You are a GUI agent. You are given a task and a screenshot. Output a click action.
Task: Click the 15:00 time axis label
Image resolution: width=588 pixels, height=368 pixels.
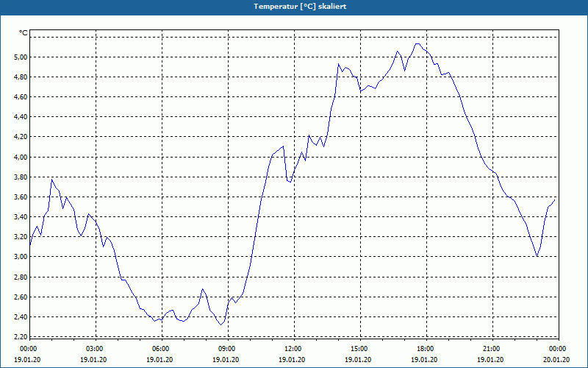coord(360,349)
